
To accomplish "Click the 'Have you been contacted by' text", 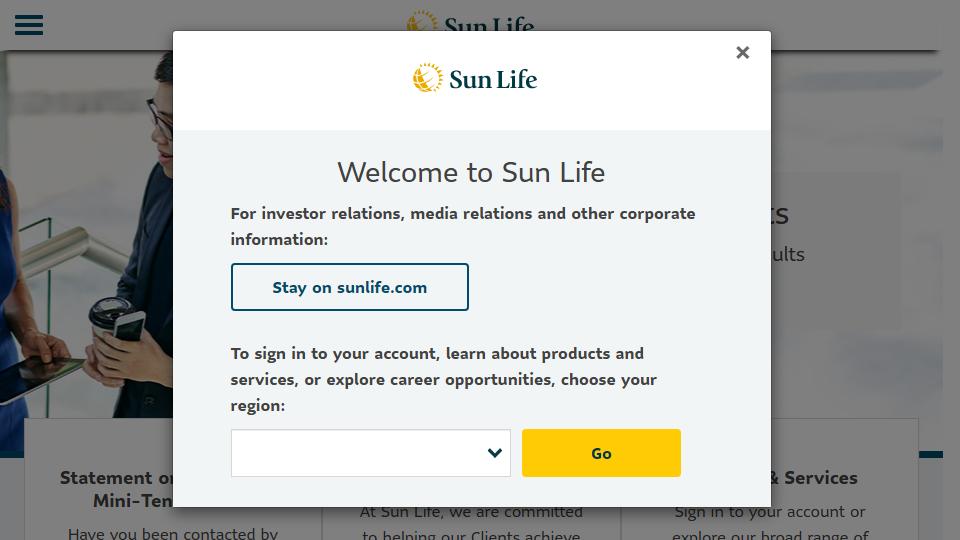I will coord(173,533).
